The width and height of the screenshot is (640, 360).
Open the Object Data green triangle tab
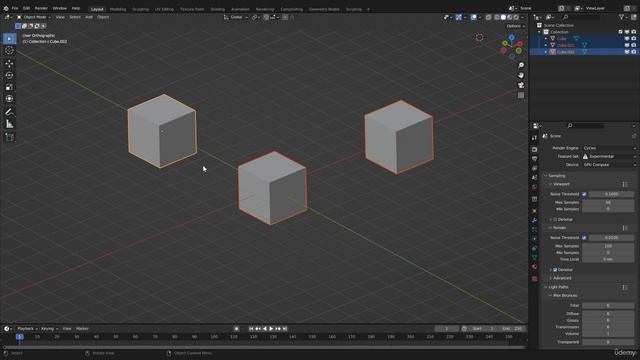534,258
